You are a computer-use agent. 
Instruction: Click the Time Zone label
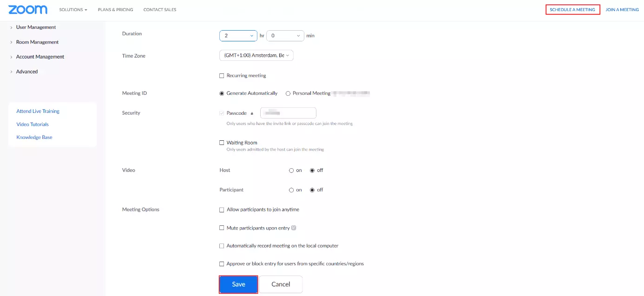[x=134, y=56]
